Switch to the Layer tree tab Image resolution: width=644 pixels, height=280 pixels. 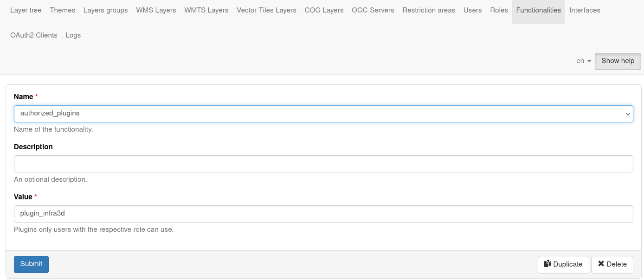26,10
